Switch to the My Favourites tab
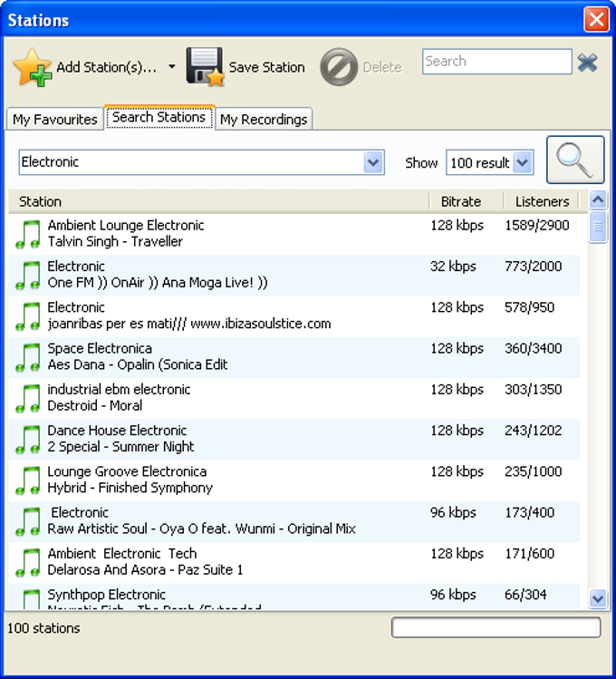 (x=55, y=119)
